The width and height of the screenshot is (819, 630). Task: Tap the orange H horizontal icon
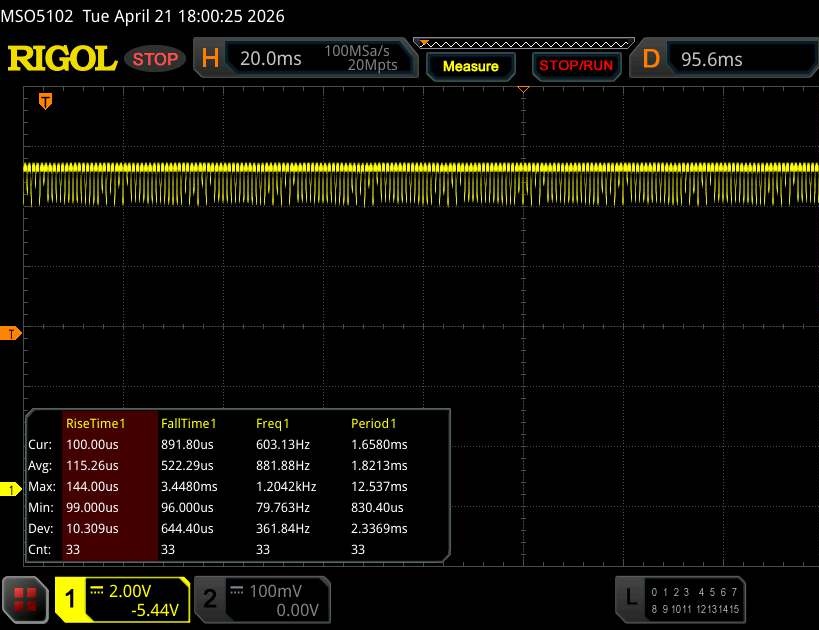[x=210, y=58]
